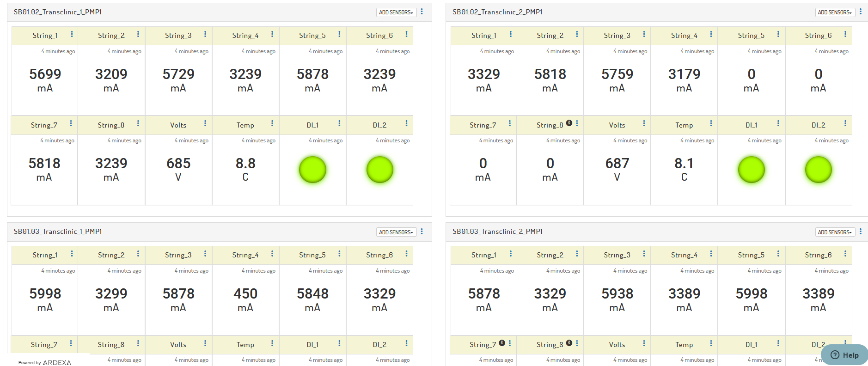Click the 687 V Volts reading
The image size is (868, 366).
click(617, 169)
